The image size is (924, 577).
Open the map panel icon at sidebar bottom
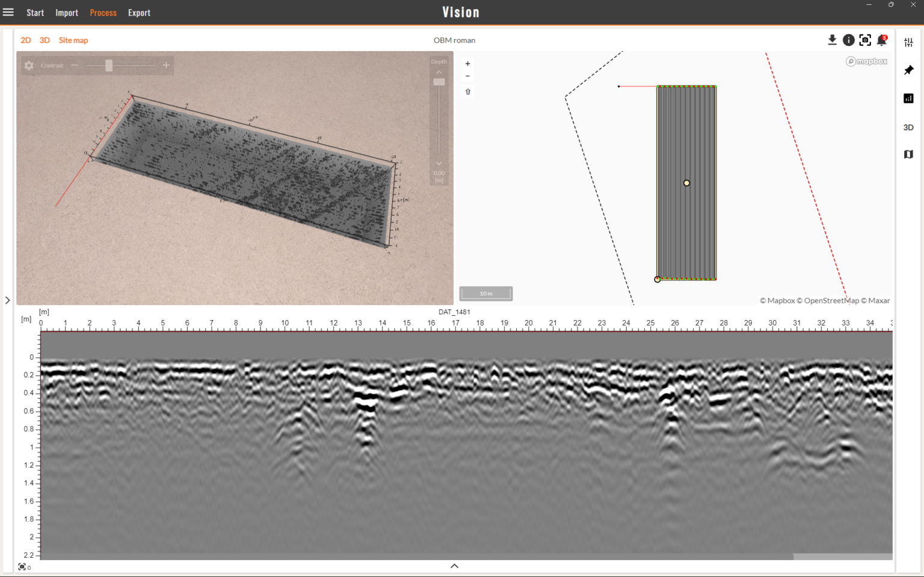pos(908,154)
